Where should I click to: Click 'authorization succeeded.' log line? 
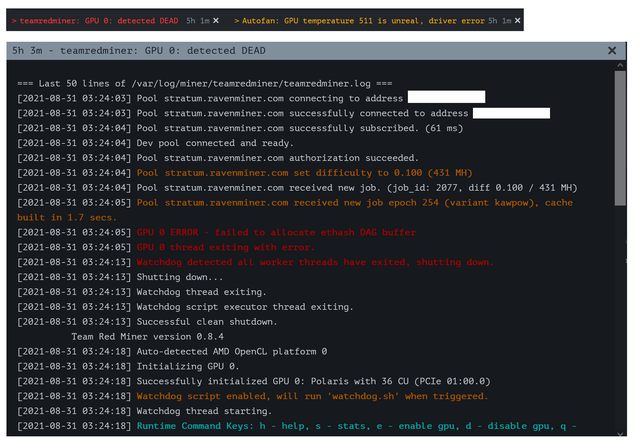pyautogui.click(x=218, y=158)
